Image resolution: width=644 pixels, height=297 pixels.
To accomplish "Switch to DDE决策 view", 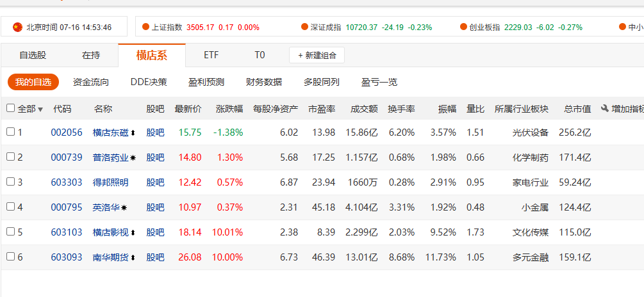I will coord(149,82).
